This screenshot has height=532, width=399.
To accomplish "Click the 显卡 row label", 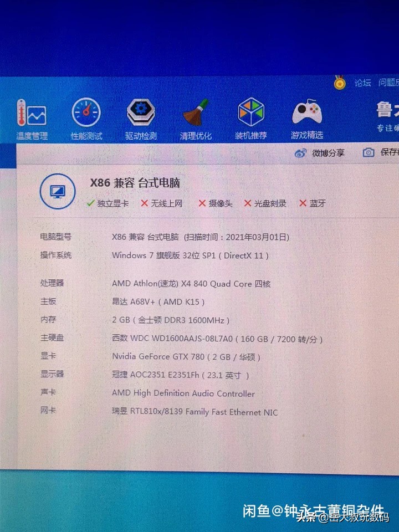I will pos(48,356).
